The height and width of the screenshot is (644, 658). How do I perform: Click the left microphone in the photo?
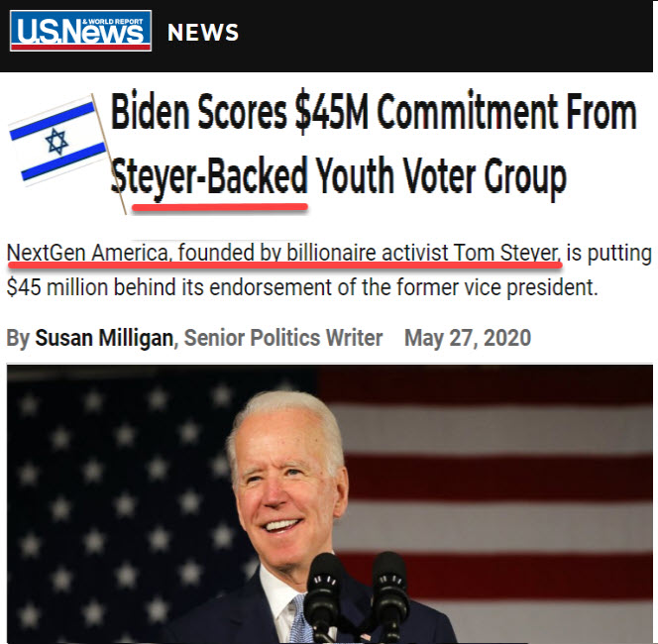point(323,596)
